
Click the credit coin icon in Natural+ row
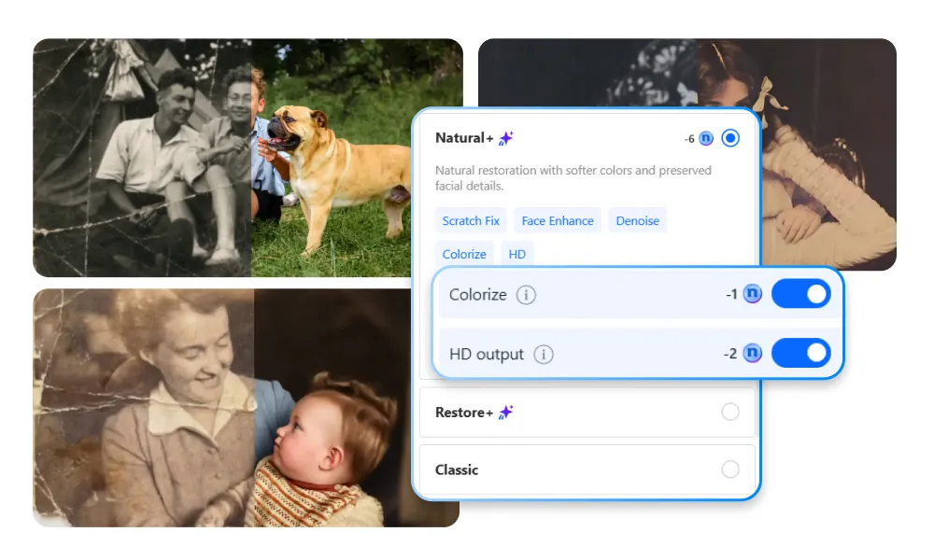706,138
